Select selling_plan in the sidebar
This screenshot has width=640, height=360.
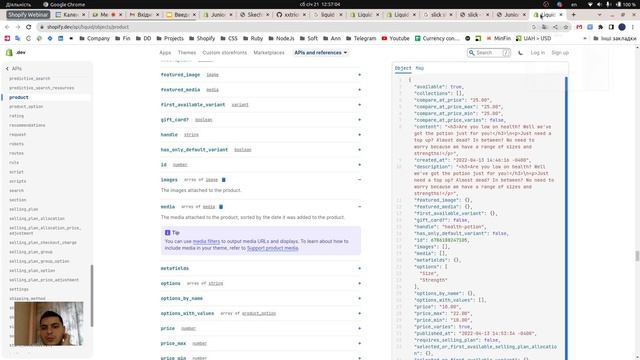click(24, 209)
